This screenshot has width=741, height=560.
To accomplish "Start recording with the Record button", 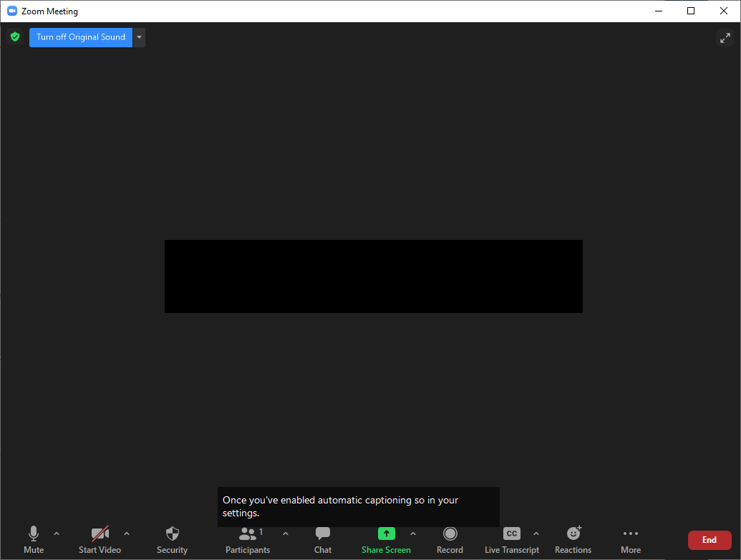I will click(x=450, y=539).
